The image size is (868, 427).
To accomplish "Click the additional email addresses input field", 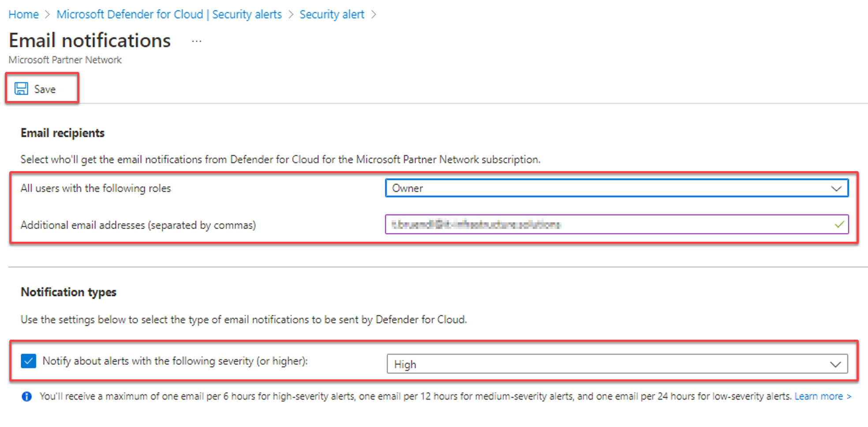I will (617, 224).
